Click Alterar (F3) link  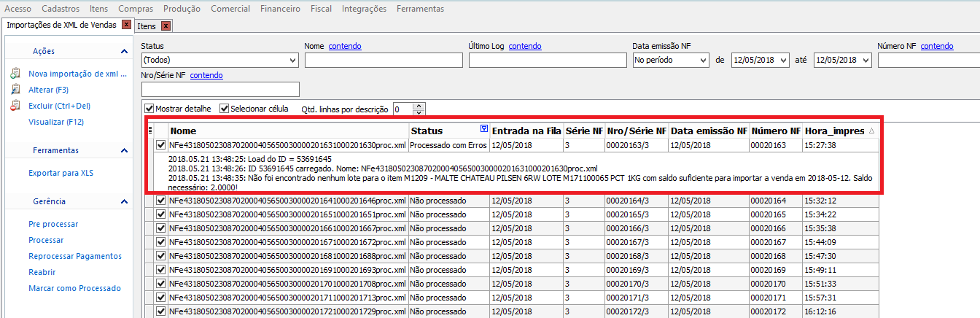[48, 90]
